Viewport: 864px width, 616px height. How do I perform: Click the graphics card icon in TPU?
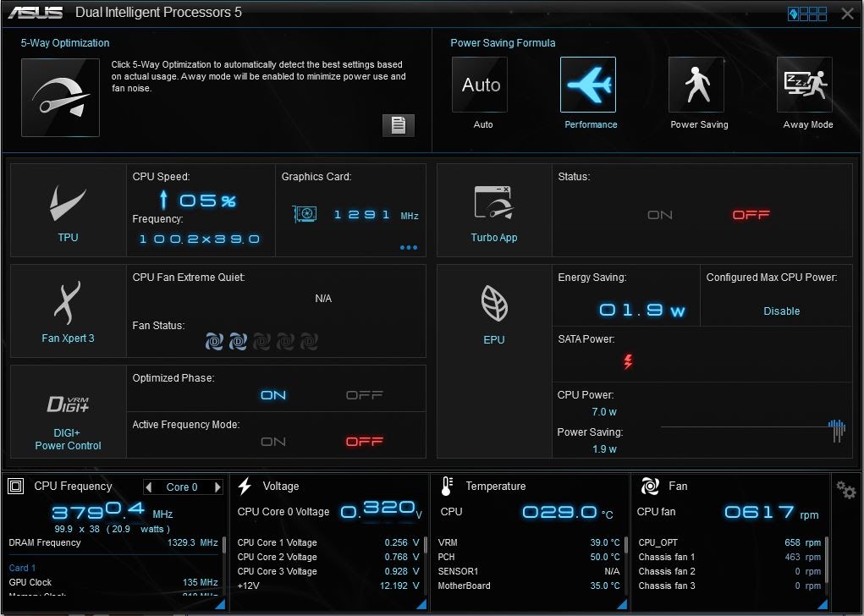[305, 214]
